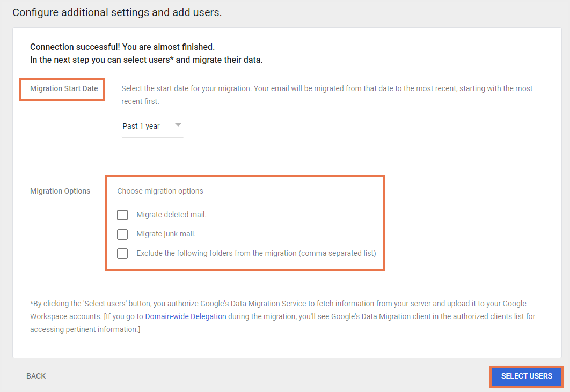Check the Migrate deleted mail checkbox

(122, 215)
